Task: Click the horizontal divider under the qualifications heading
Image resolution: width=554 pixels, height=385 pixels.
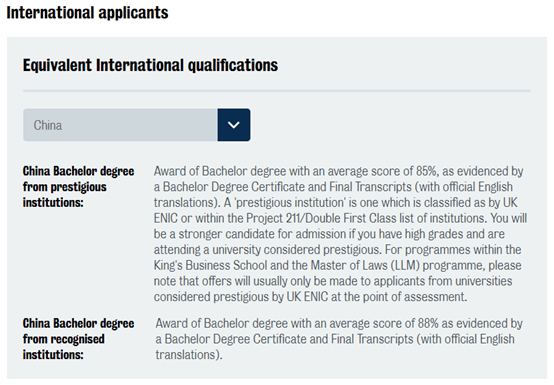Action: (277, 91)
